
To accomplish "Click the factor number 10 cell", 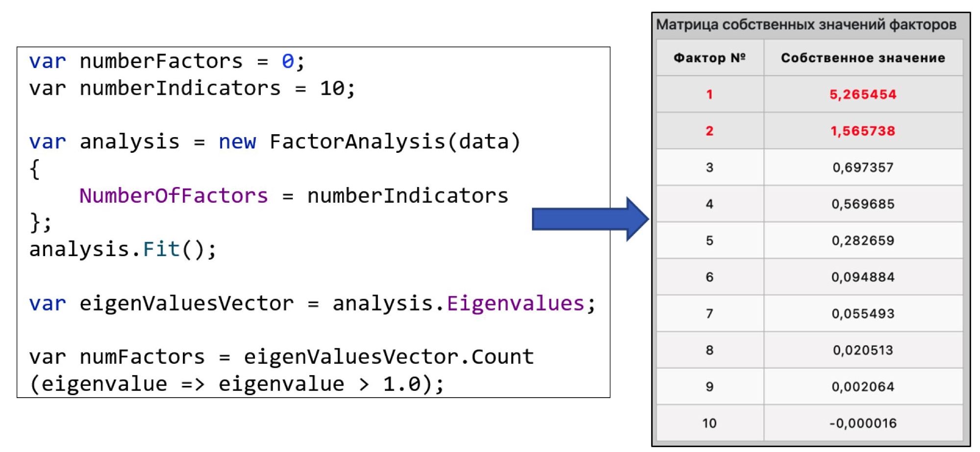I will pos(709,423).
